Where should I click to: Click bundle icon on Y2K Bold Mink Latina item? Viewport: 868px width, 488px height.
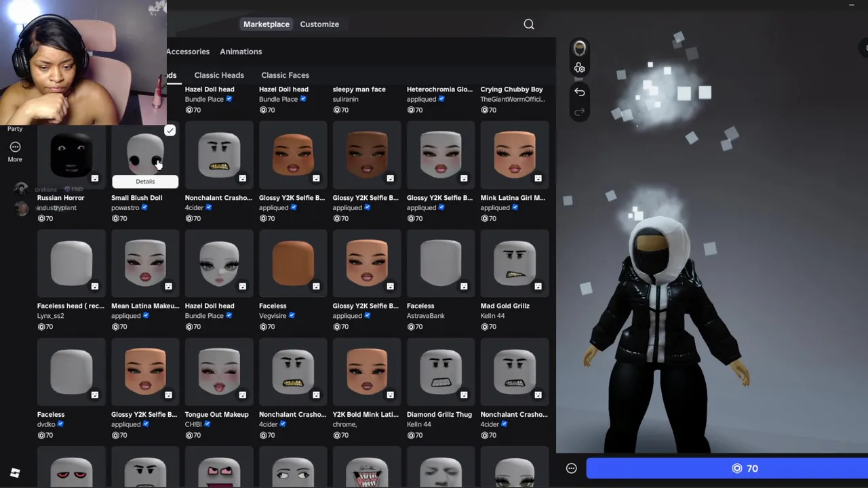point(390,395)
